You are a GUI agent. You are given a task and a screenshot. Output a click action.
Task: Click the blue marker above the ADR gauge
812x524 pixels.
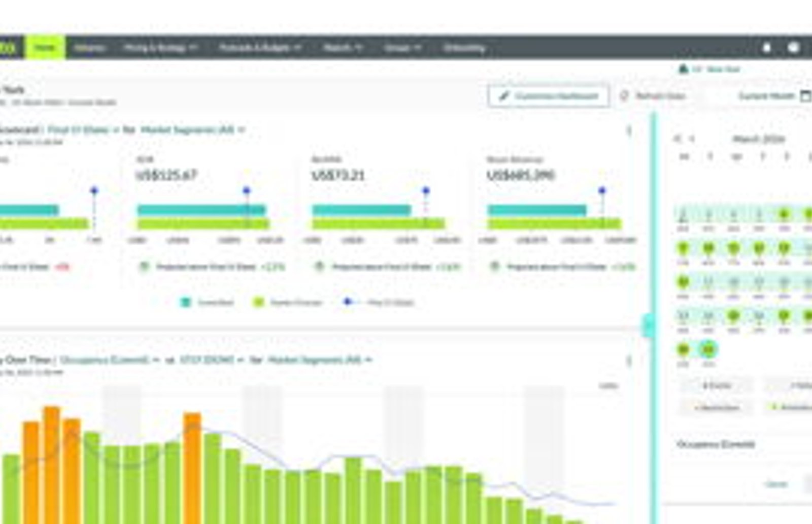(247, 190)
